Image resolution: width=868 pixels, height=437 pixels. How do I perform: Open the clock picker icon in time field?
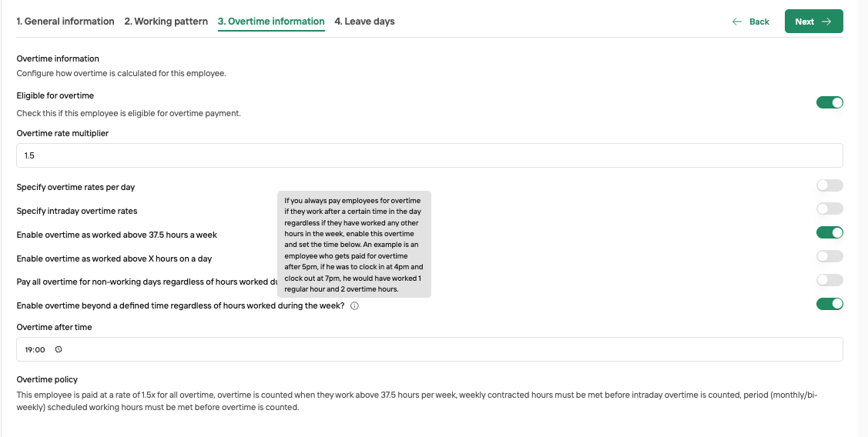[x=59, y=349]
